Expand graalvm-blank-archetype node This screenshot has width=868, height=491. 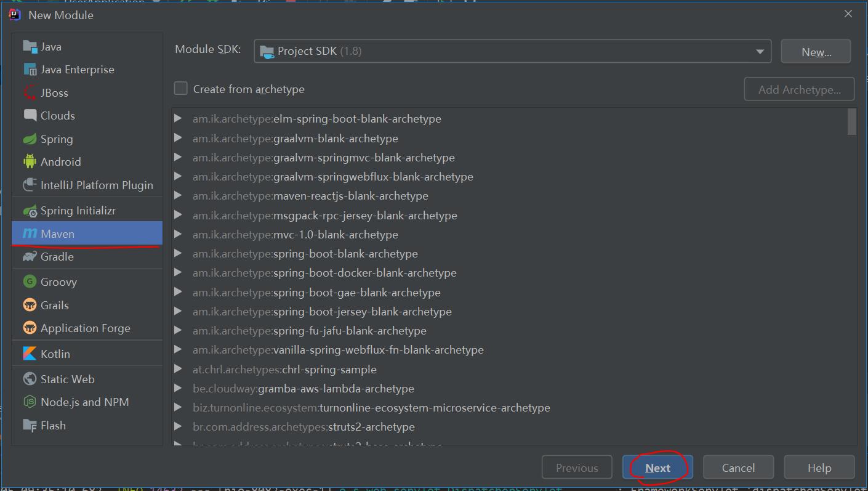pos(178,138)
